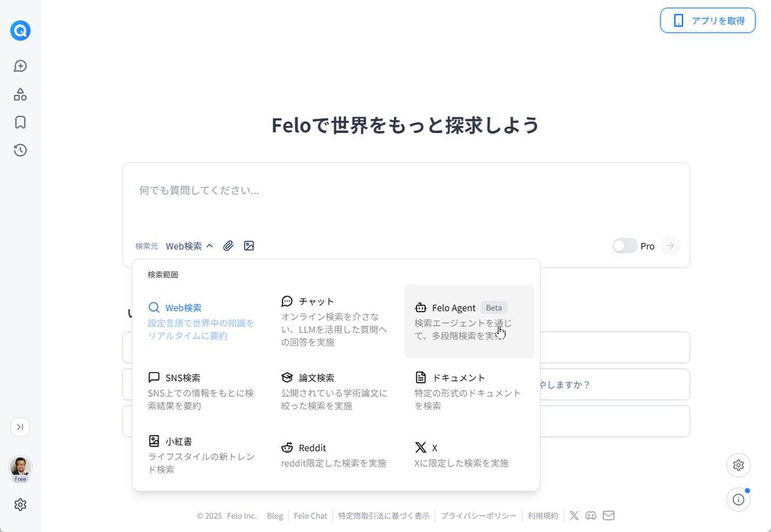Select Web検索 in the search scope menu
The image size is (771, 532).
[x=202, y=321]
